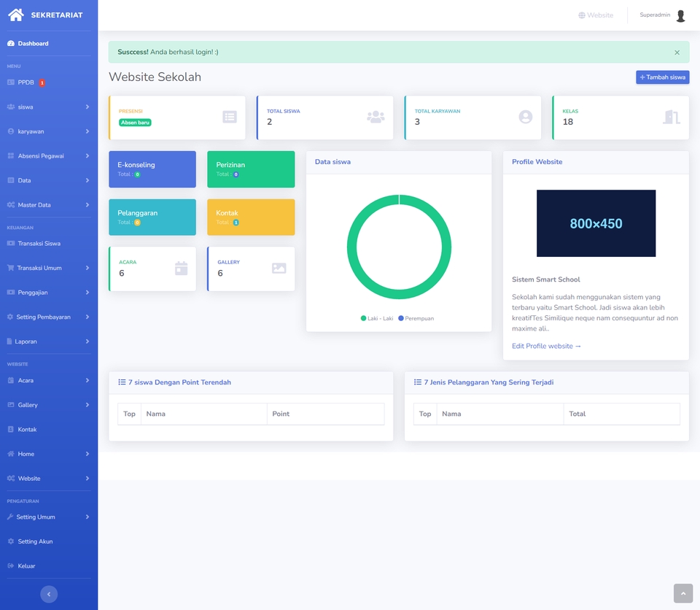Open the Superadmin profile avatar
This screenshot has height=610, width=700.
coord(681,15)
